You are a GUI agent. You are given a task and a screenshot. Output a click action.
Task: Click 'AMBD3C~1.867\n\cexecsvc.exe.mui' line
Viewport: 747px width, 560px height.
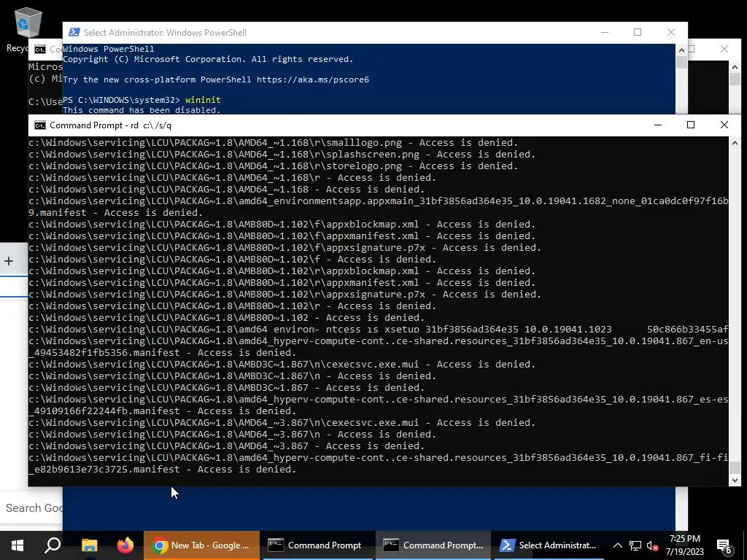click(x=282, y=365)
